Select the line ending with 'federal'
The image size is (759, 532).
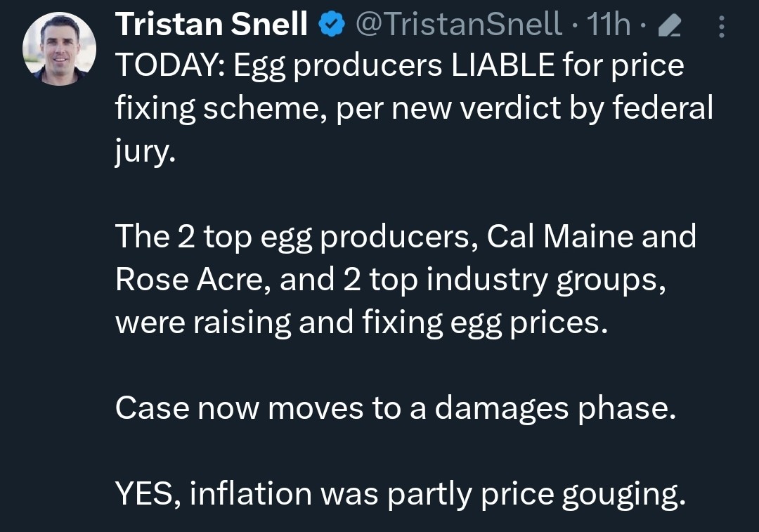(415, 108)
